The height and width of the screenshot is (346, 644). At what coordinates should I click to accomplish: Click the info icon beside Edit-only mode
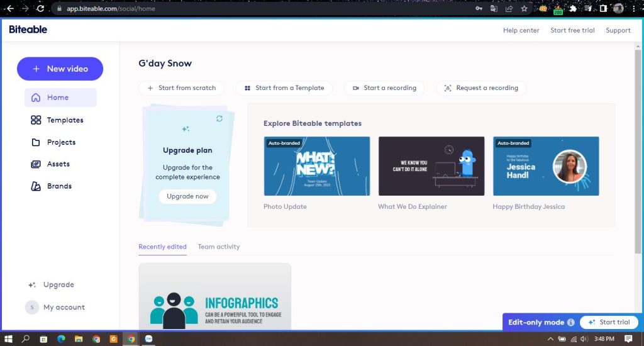point(570,322)
